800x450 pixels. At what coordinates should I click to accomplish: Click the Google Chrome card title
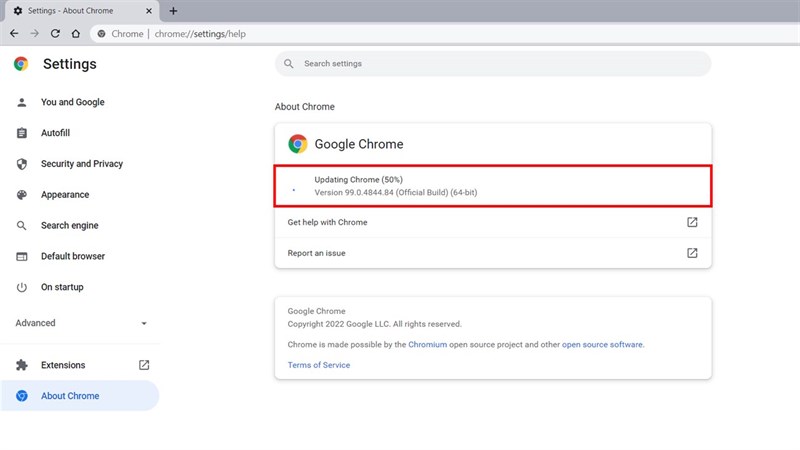tap(359, 144)
